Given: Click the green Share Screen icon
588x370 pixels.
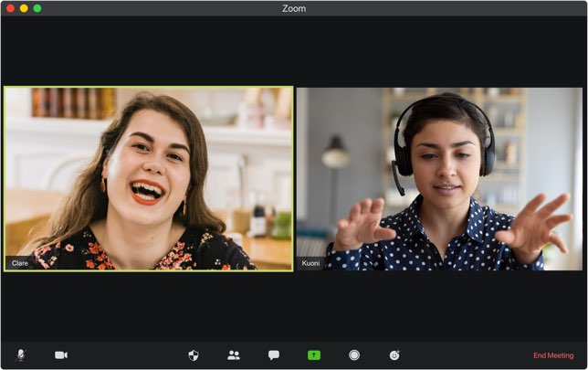Looking at the screenshot, I should pos(314,355).
